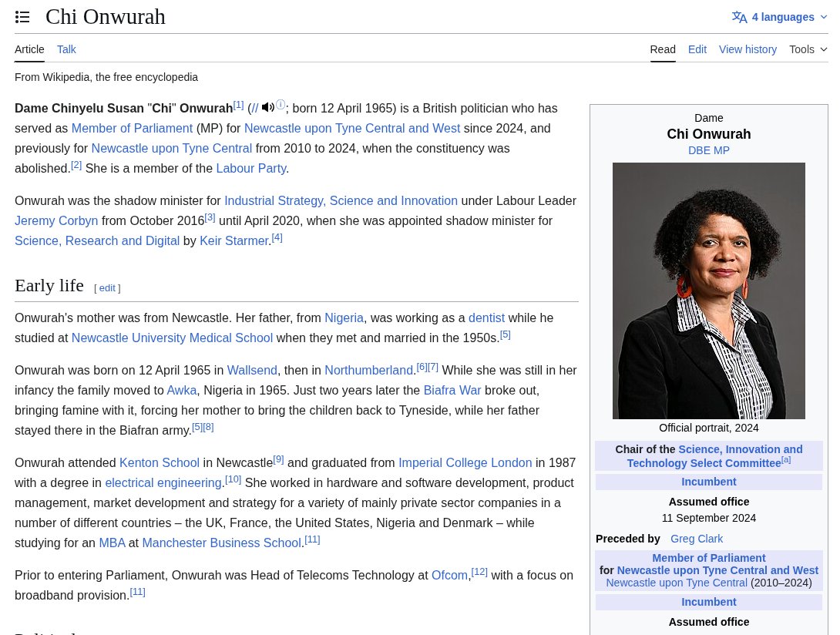Open the table of contents sidebar icon
Screen dimensions: 840x635
click(x=22, y=17)
